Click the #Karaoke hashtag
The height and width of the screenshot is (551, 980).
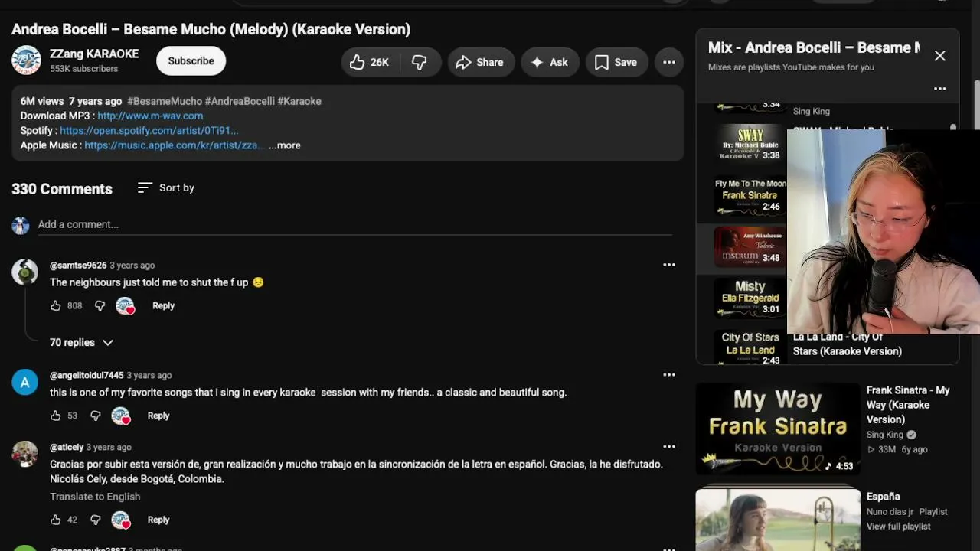(x=299, y=101)
